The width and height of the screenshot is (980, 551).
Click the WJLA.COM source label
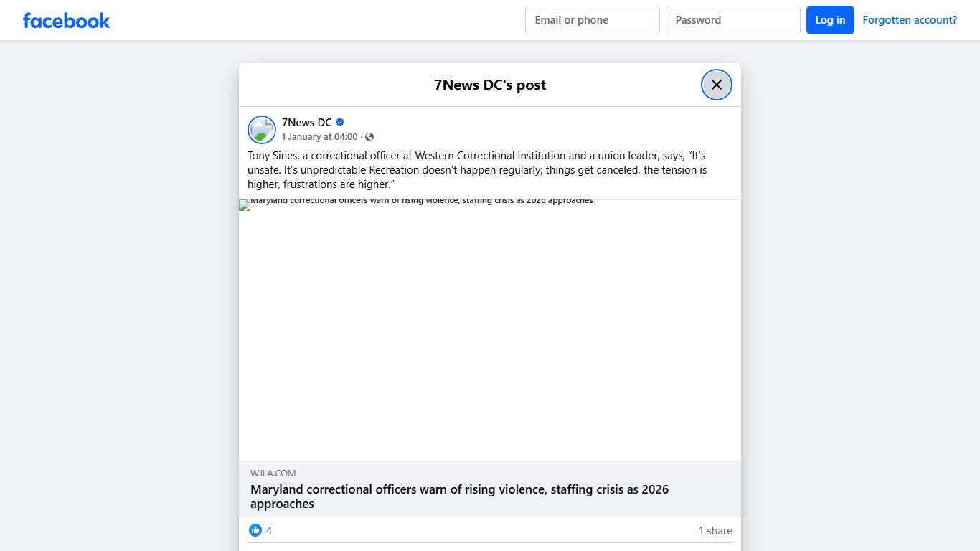tap(273, 473)
